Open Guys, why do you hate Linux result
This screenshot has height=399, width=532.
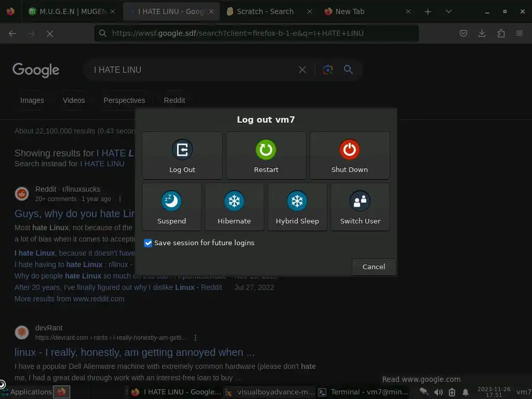click(75, 214)
